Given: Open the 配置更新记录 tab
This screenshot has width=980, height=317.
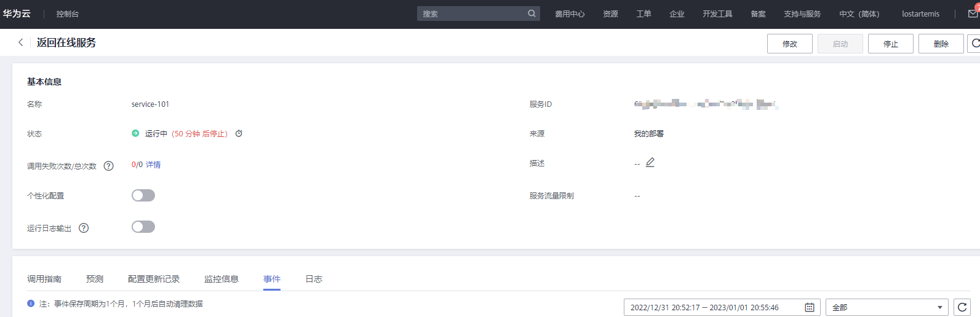Looking at the screenshot, I should click(154, 279).
